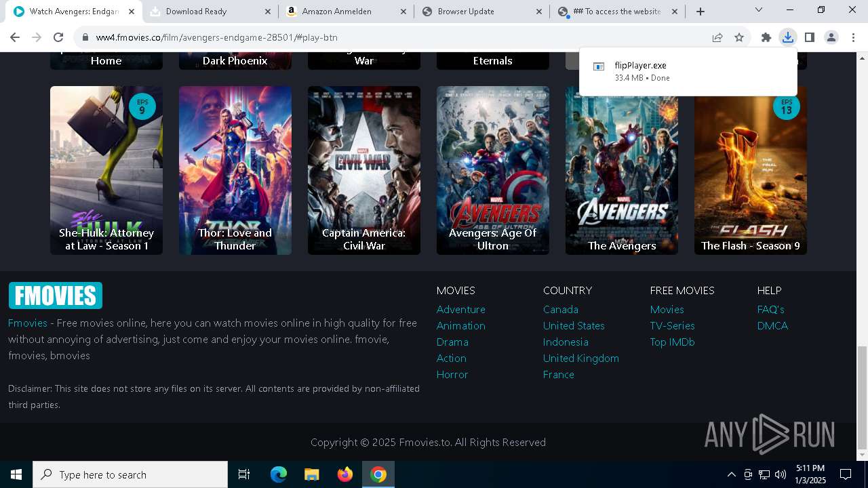Open the DMCA help link
Viewport: 868px width, 488px height.
773,325
